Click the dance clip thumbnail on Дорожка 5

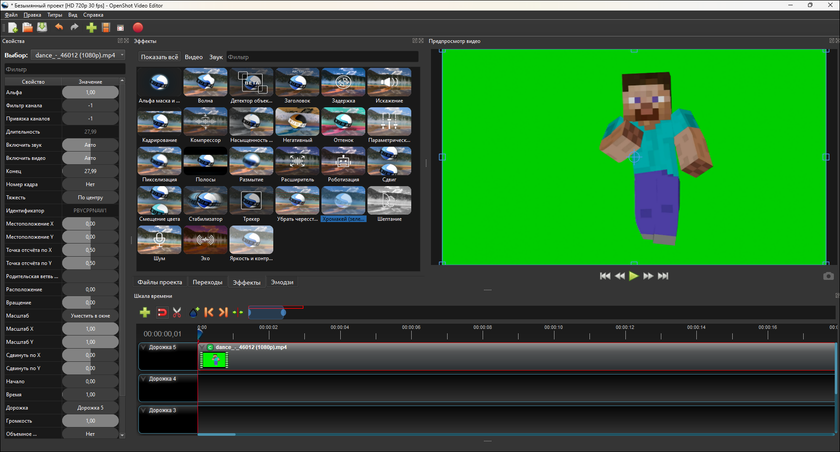click(214, 360)
